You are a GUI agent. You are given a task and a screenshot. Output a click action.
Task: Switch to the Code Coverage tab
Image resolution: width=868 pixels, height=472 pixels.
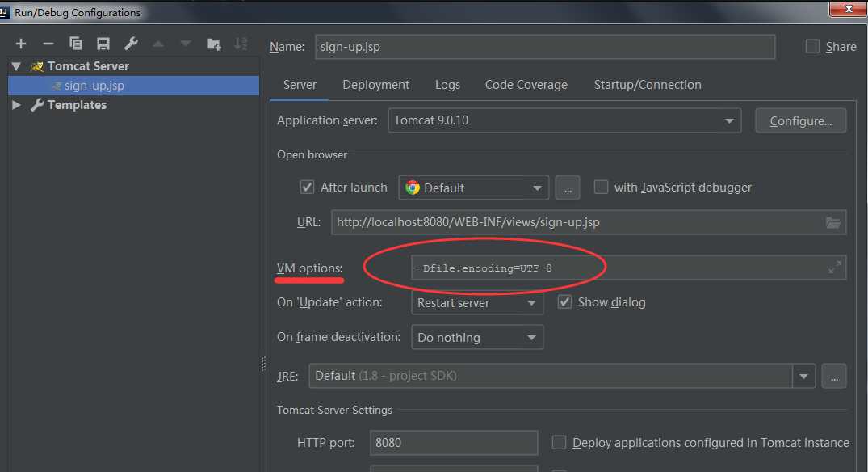(x=526, y=85)
